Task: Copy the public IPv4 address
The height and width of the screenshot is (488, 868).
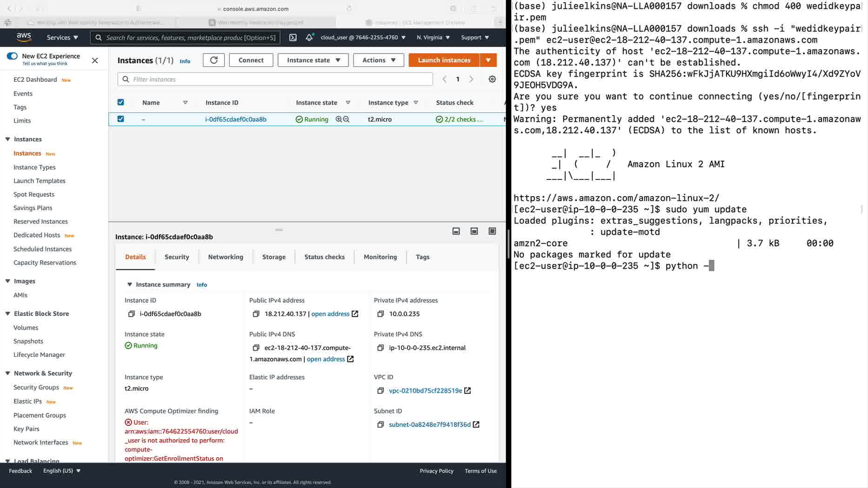Action: pyautogui.click(x=256, y=314)
